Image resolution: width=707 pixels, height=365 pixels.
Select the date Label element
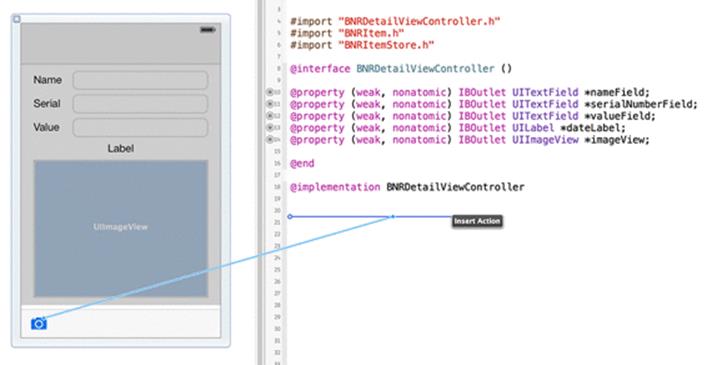[x=121, y=148]
